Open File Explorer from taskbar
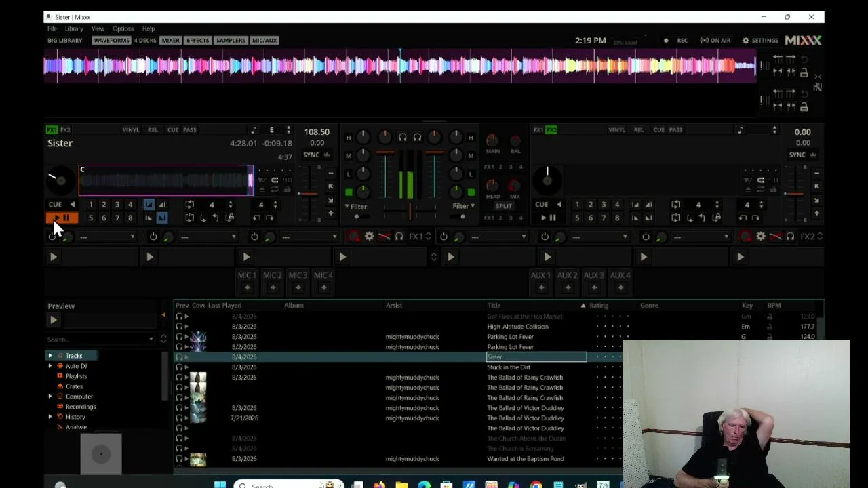868x488 pixels. (401, 485)
